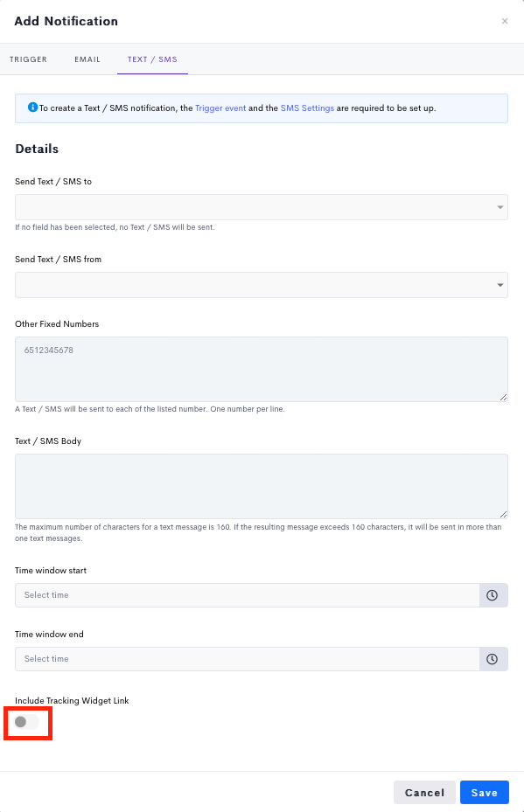This screenshot has height=812, width=524.
Task: Click the Cancel button
Action: point(424,792)
